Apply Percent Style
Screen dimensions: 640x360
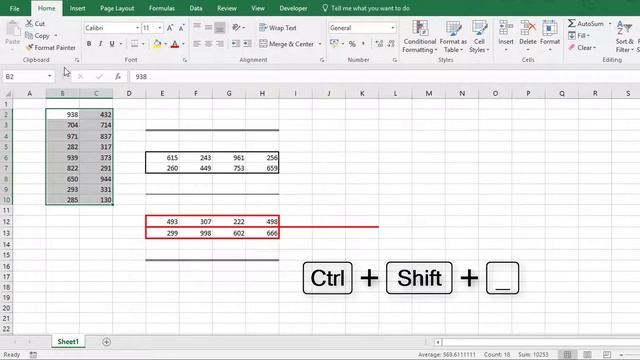[352, 44]
